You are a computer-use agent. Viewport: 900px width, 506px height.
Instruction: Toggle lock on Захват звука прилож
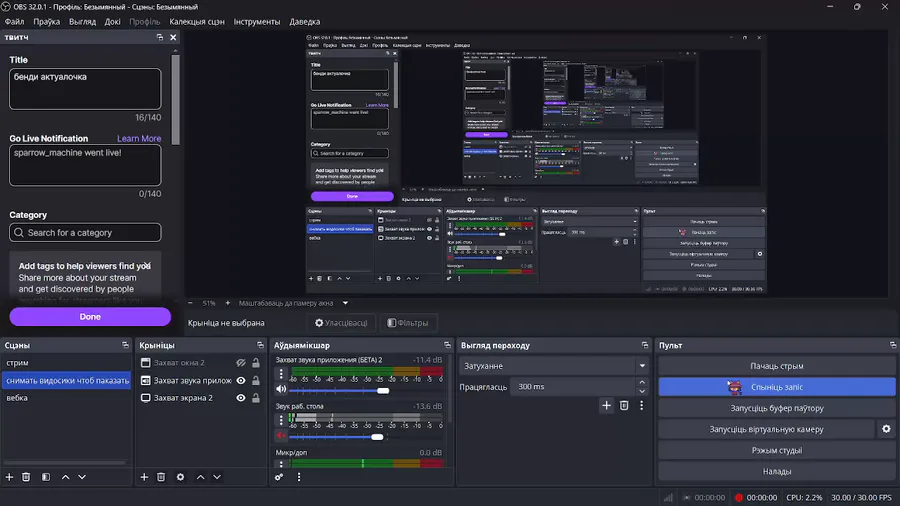point(256,380)
